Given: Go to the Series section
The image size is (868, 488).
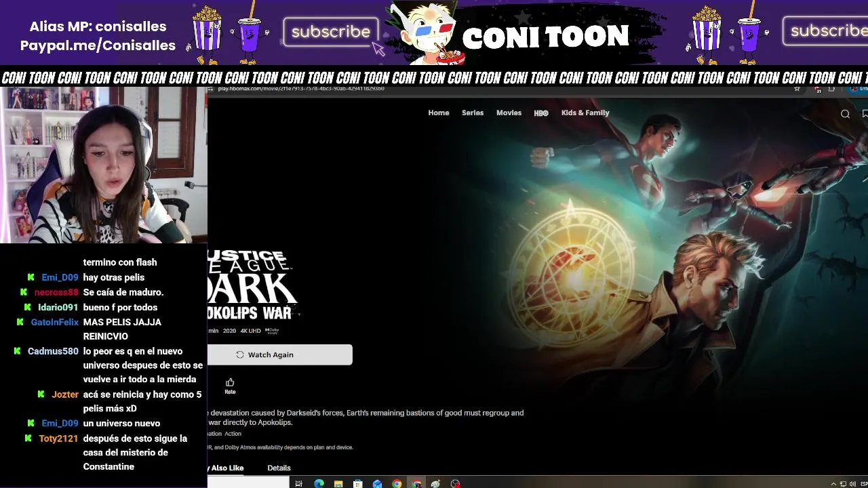Looking at the screenshot, I should point(473,113).
